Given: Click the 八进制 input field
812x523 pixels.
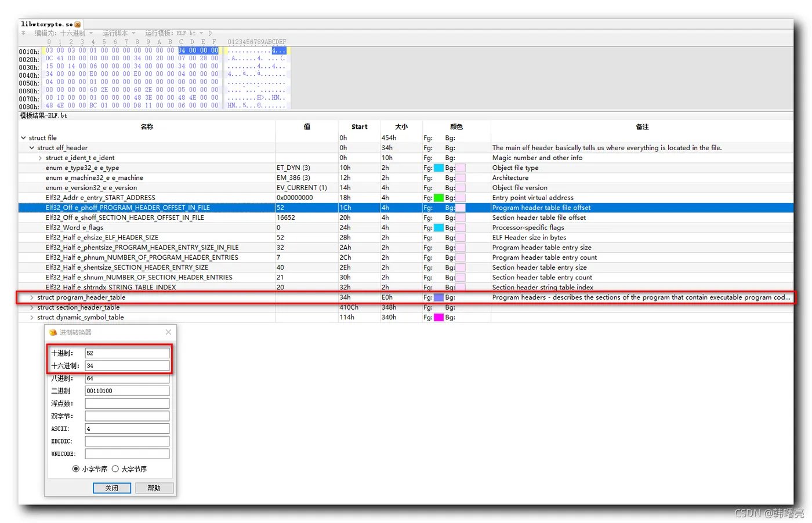Looking at the screenshot, I should point(127,378).
